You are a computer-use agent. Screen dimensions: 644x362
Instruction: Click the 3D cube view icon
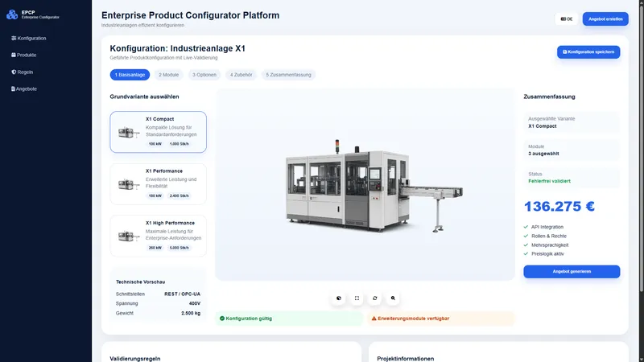tap(339, 298)
